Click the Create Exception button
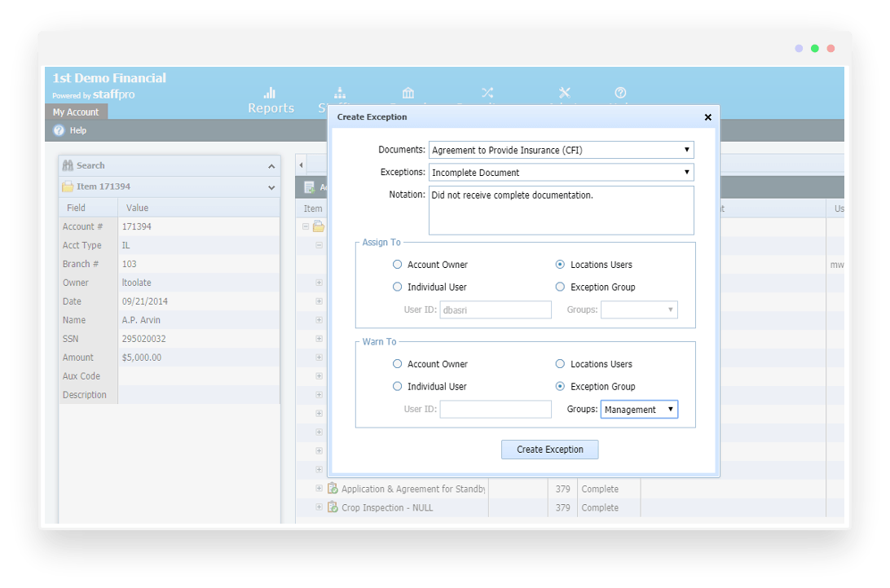The width and height of the screenshot is (890, 588). [549, 450]
